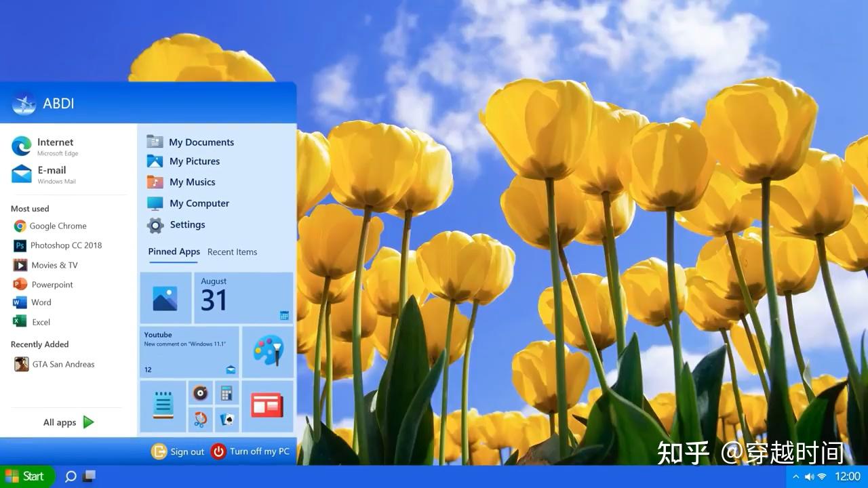This screenshot has width=868, height=488.
Task: Click the volume speaker icon in tray
Action: 809,476
